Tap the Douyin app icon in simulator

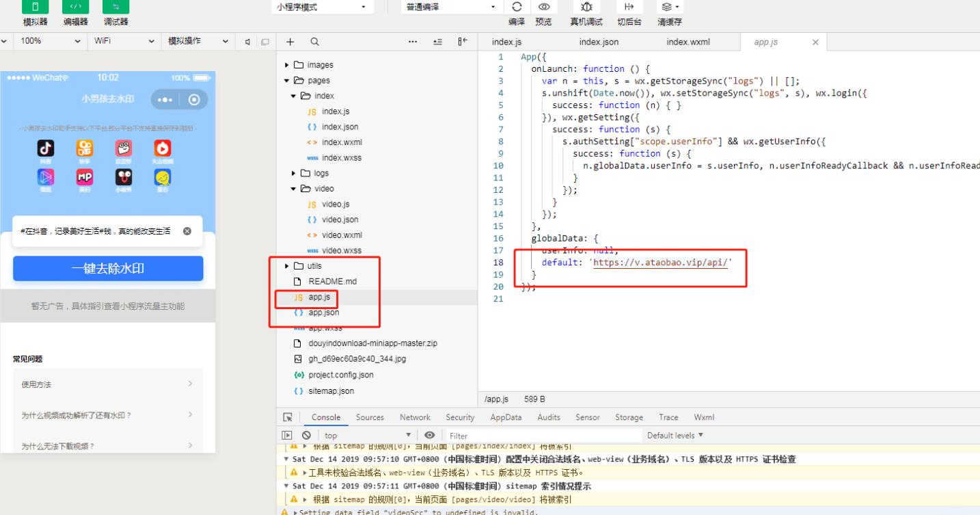46,148
